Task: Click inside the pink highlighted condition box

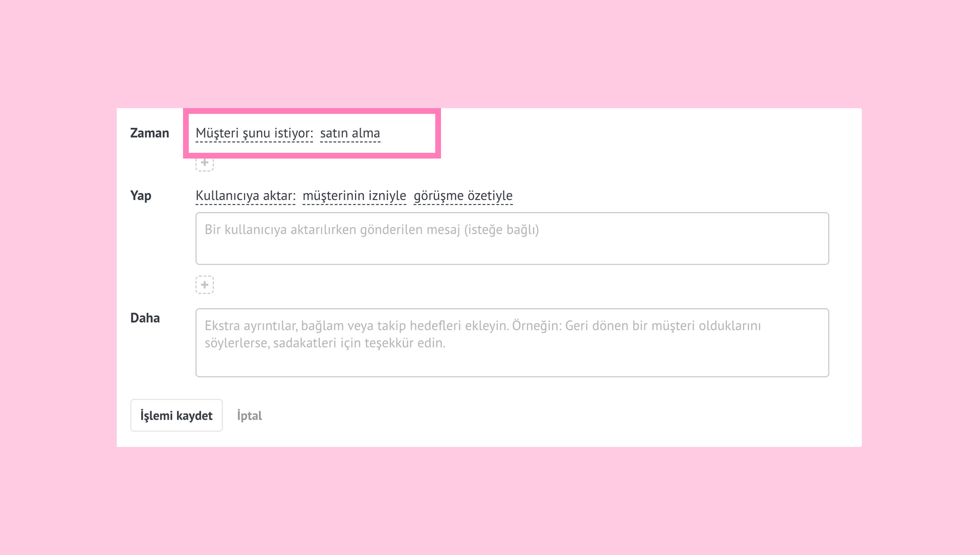Action: pos(408,133)
